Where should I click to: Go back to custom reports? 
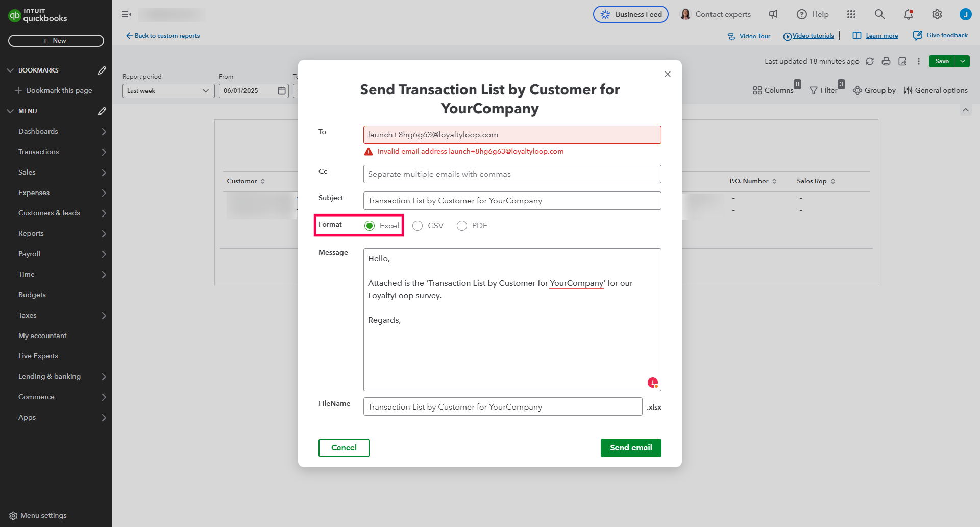point(163,36)
